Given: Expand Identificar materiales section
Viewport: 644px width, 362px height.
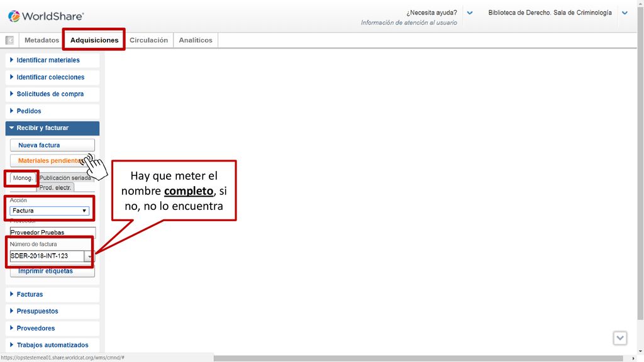Looking at the screenshot, I should (x=53, y=60).
